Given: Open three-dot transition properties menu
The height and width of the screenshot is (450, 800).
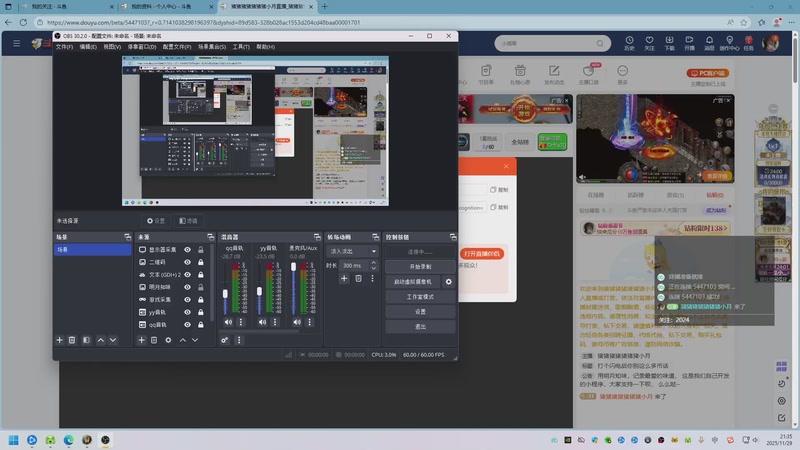Looking at the screenshot, I should (372, 278).
